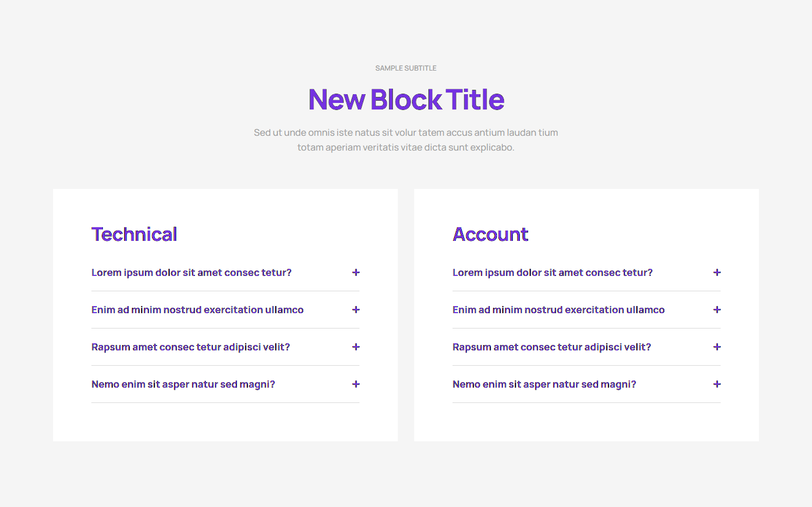The height and width of the screenshot is (507, 812).
Task: Click the "SAMPLE SUBTITLE" text
Action: (406, 68)
